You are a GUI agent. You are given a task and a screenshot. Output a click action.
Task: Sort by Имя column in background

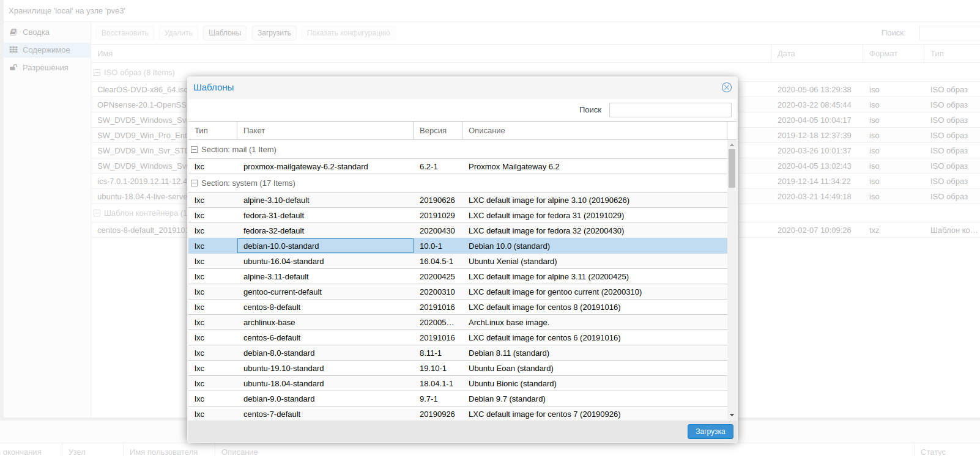[431, 54]
